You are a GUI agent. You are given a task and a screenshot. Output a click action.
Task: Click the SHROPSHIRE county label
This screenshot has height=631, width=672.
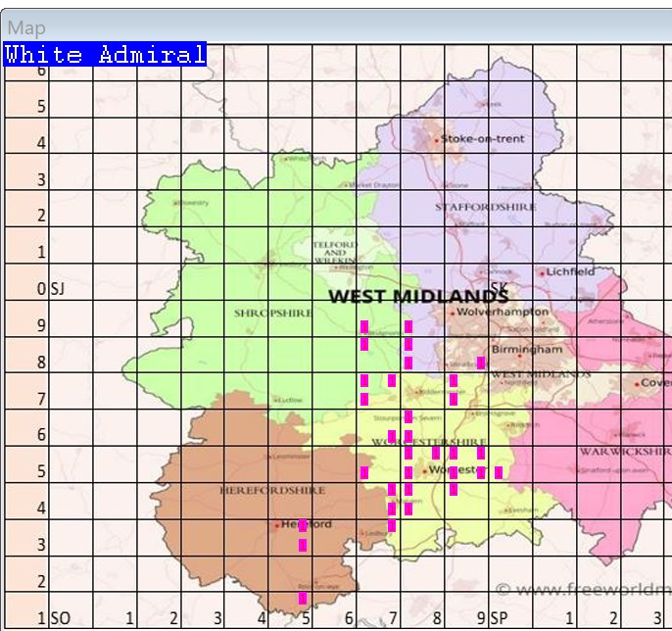(272, 314)
